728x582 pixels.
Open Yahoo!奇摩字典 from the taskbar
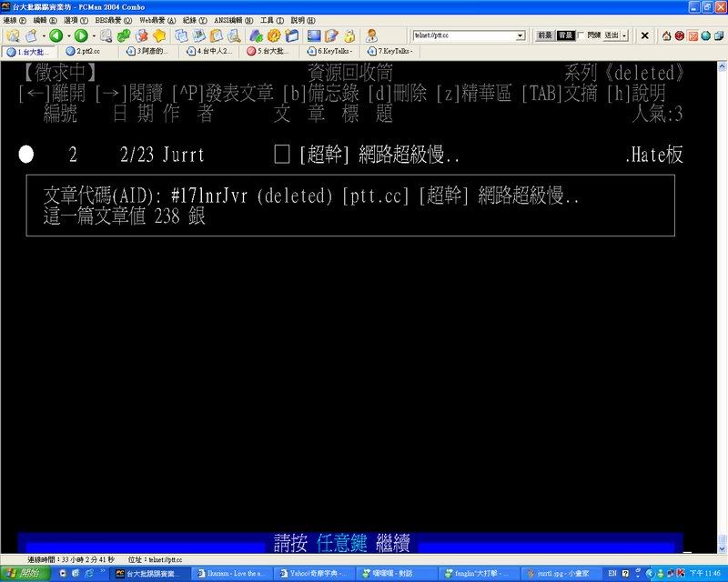pos(313,574)
